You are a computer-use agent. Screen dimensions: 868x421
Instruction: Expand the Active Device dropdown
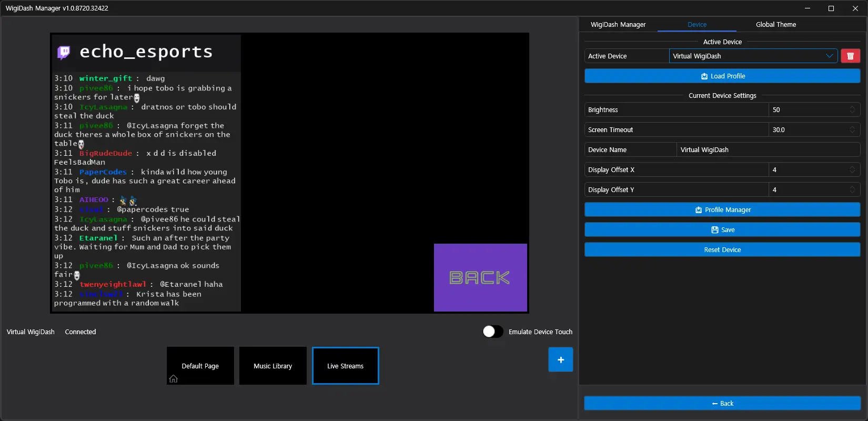(x=829, y=56)
